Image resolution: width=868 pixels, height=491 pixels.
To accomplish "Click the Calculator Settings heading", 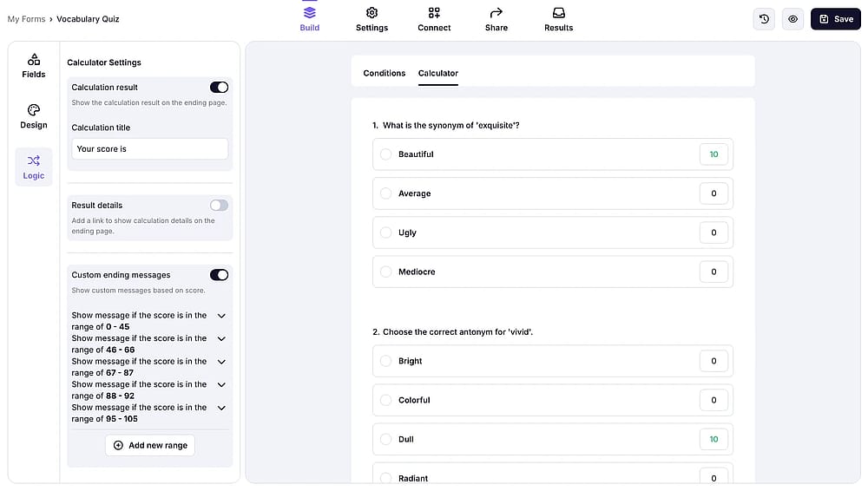I will pos(104,62).
